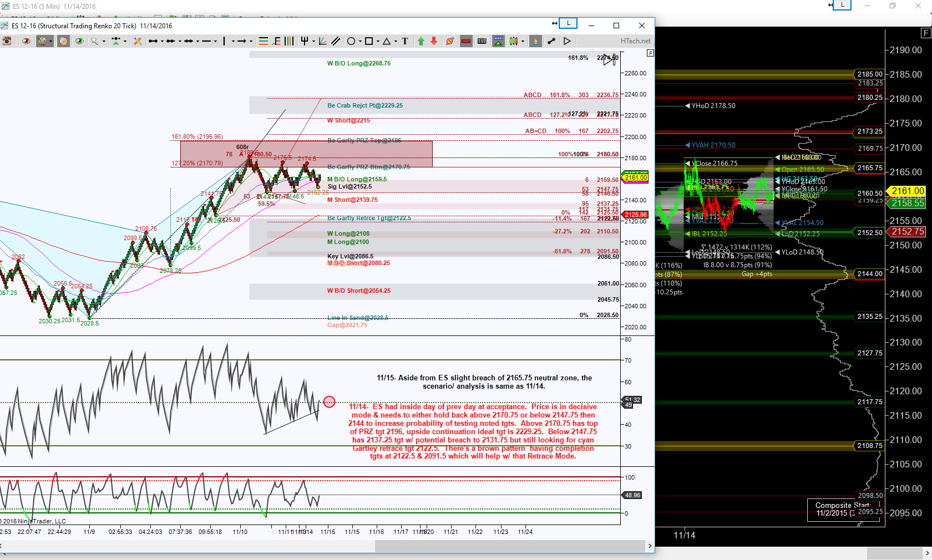932x560 pixels.
Task: Click the red down arrow marker tool
Action: (x=434, y=41)
